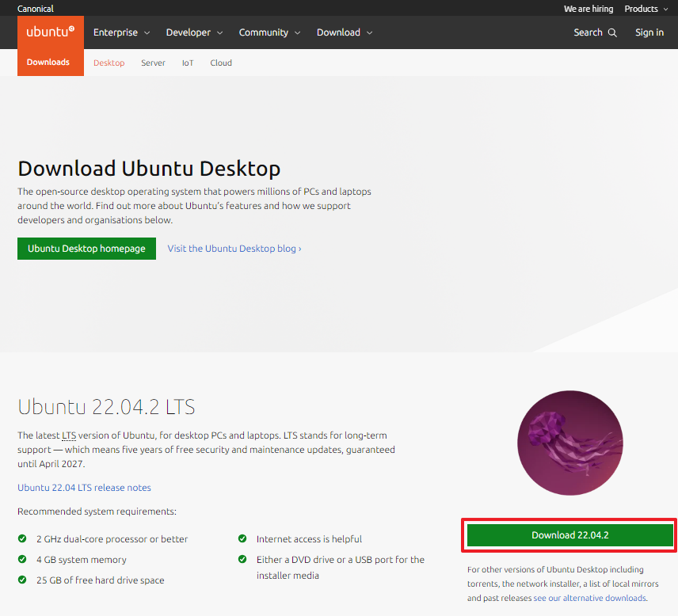678x616 pixels.
Task: Click the Search magnifier icon
Action: (x=612, y=32)
